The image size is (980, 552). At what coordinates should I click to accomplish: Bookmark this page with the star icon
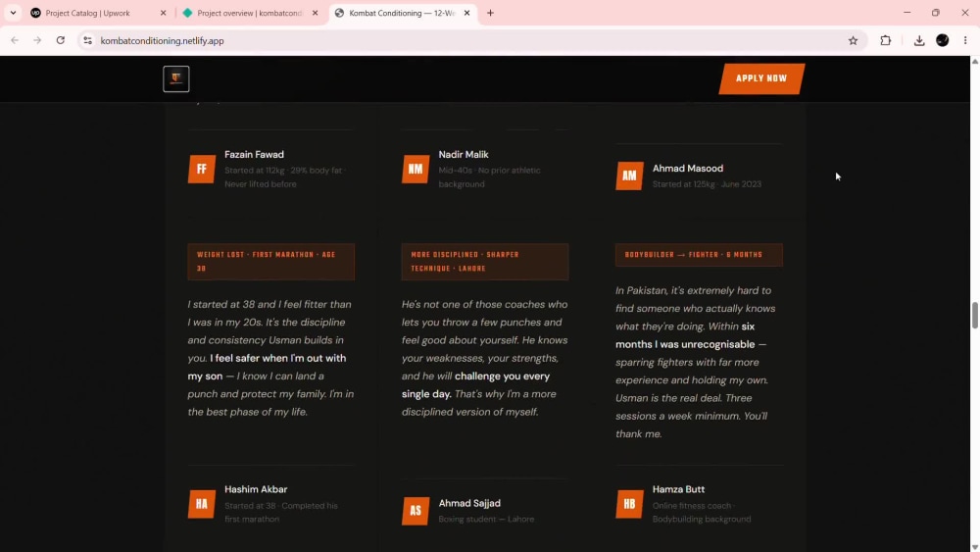pos(853,40)
